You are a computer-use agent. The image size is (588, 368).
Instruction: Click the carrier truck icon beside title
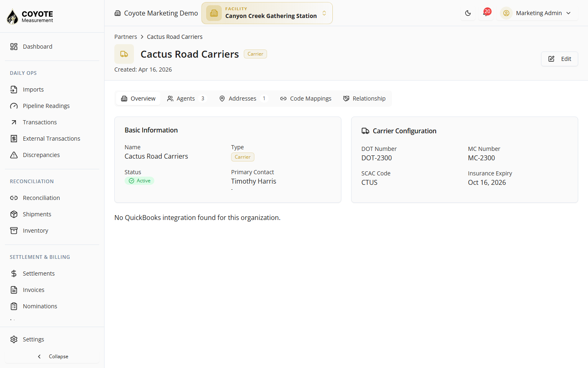click(124, 54)
